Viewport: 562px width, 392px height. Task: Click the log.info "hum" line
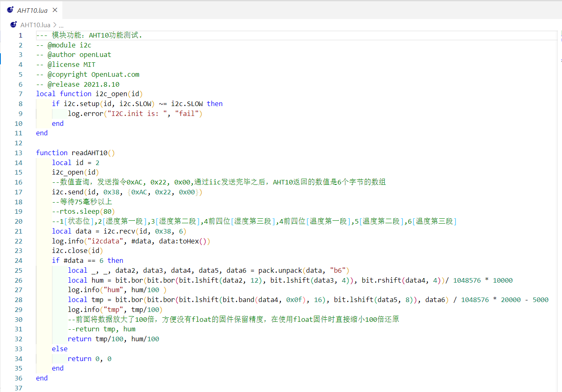[117, 290]
